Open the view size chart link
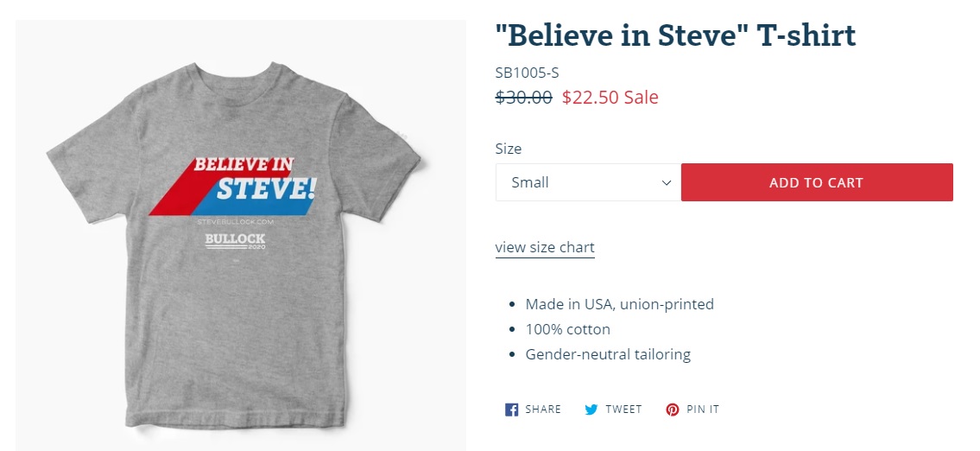The height and width of the screenshot is (451, 980). click(545, 248)
